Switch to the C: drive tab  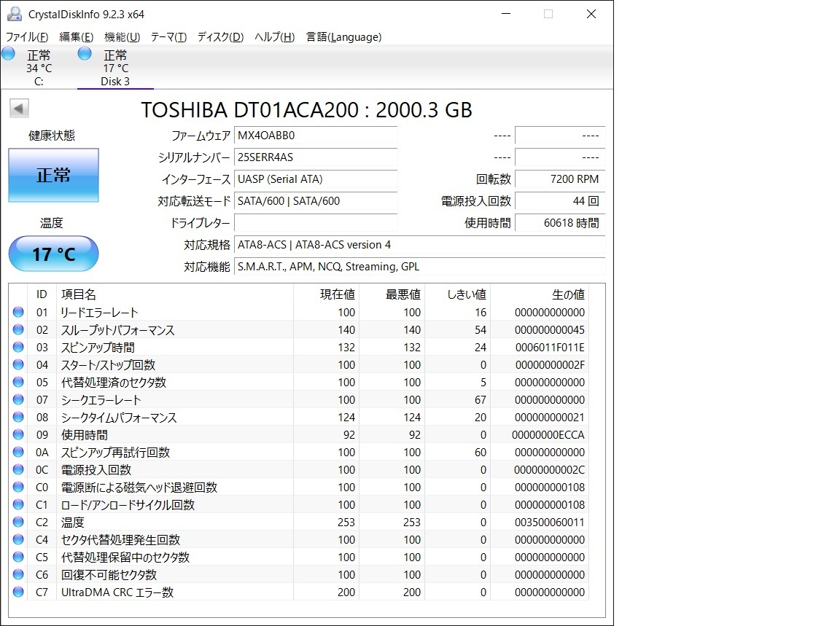(39, 68)
